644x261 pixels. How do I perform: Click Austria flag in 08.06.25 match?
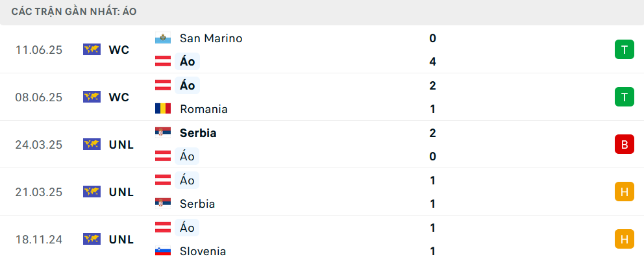(x=163, y=85)
